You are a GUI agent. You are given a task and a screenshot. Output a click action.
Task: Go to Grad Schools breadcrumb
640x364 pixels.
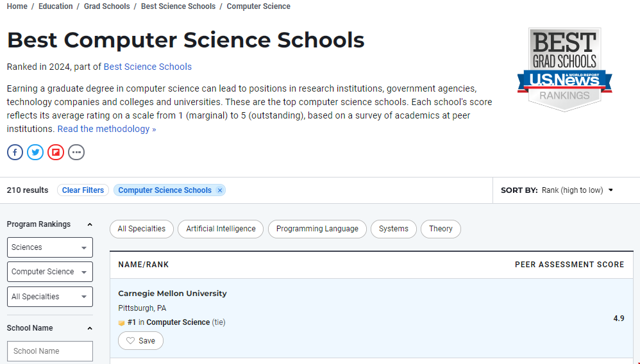pos(106,6)
